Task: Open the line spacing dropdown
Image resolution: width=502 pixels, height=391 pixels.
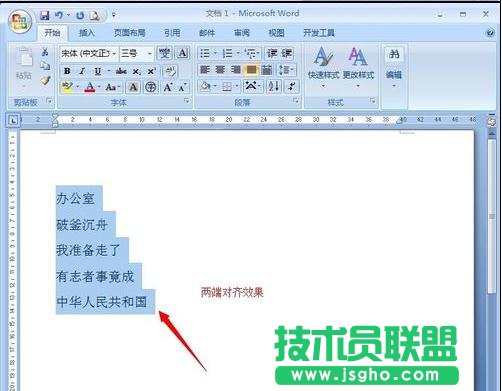Action: (x=286, y=70)
